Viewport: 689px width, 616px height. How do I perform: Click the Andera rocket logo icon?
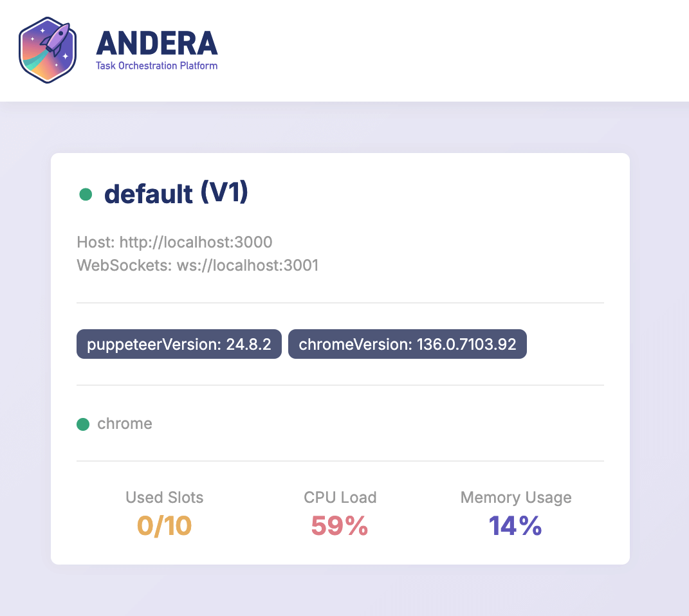(x=48, y=50)
